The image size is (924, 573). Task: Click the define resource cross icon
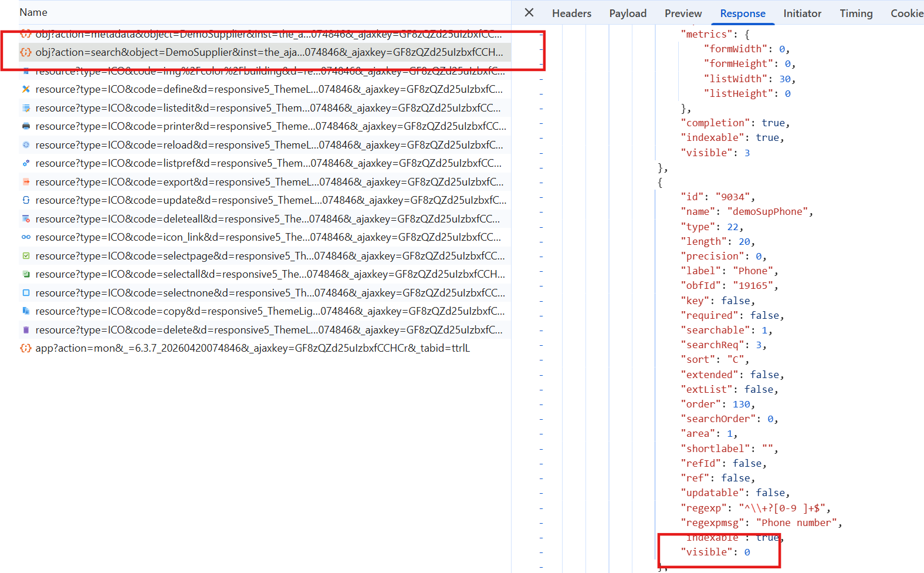26,89
